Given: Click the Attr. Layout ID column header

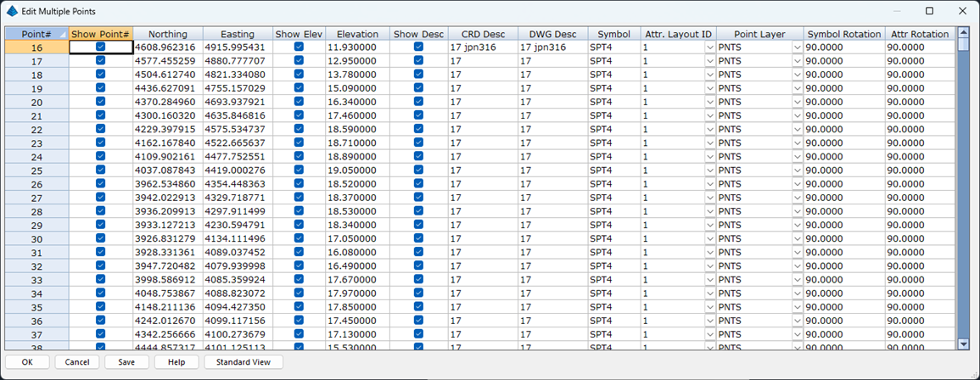Looking at the screenshot, I should [677, 34].
